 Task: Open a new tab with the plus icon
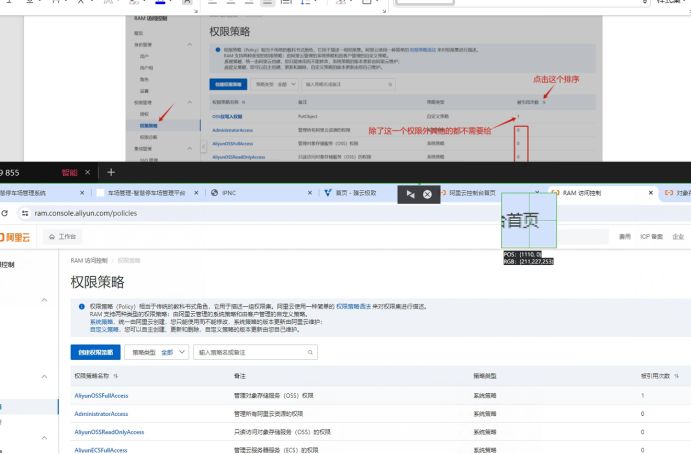111,172
